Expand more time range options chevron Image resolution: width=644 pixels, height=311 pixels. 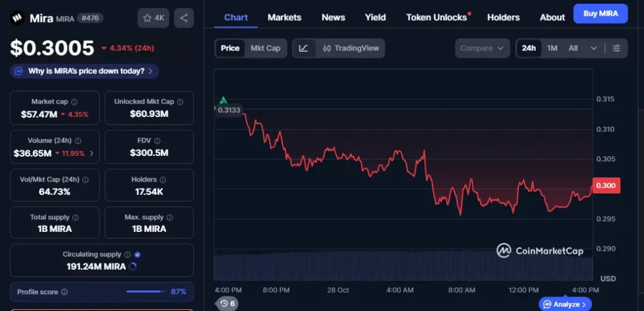pyautogui.click(x=593, y=48)
